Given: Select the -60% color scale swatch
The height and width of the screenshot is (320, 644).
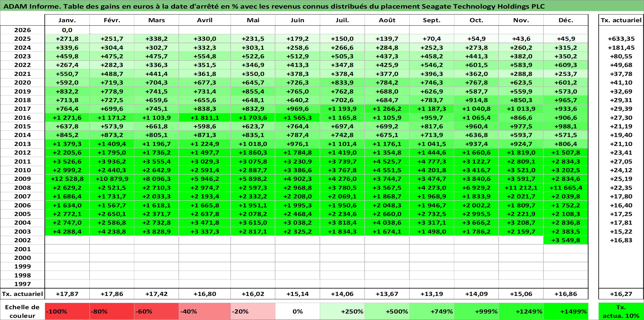Looking at the screenshot, I should pos(157,311).
